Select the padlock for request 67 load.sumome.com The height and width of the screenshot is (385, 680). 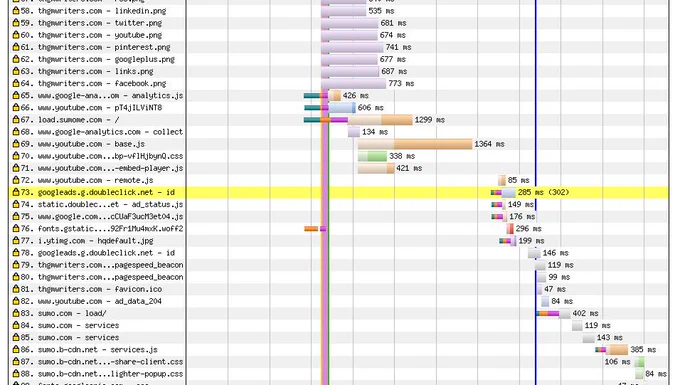coord(16,120)
